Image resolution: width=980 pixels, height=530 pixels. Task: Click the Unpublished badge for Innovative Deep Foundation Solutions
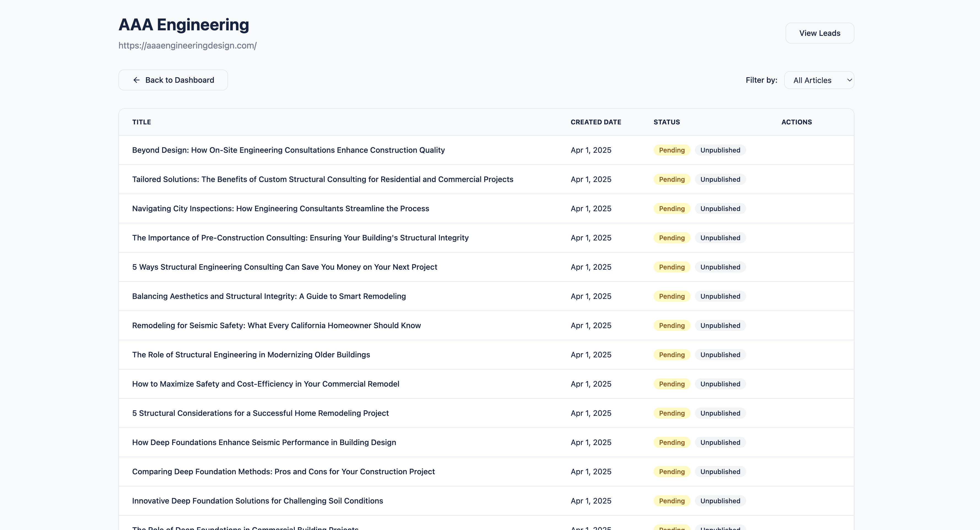pyautogui.click(x=720, y=501)
